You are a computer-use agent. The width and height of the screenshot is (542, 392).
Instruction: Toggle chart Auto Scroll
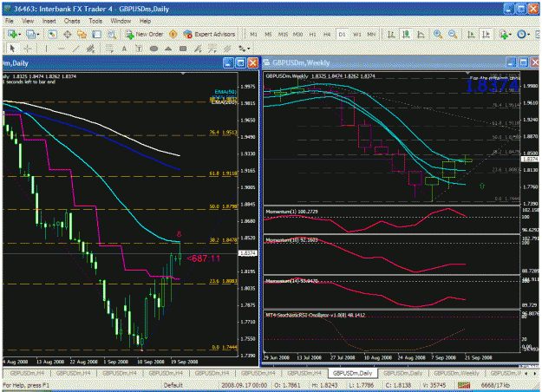[471, 34]
